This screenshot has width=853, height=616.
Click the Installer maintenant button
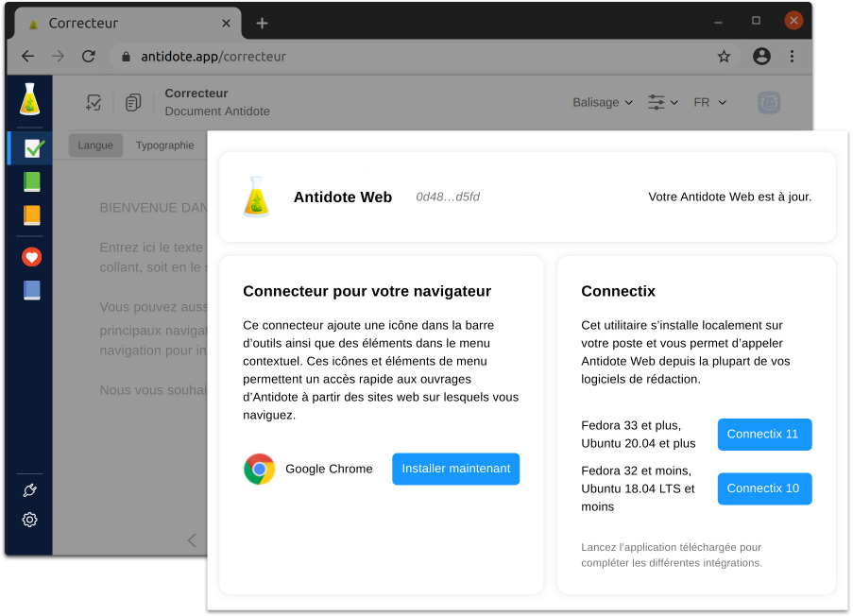coord(455,469)
